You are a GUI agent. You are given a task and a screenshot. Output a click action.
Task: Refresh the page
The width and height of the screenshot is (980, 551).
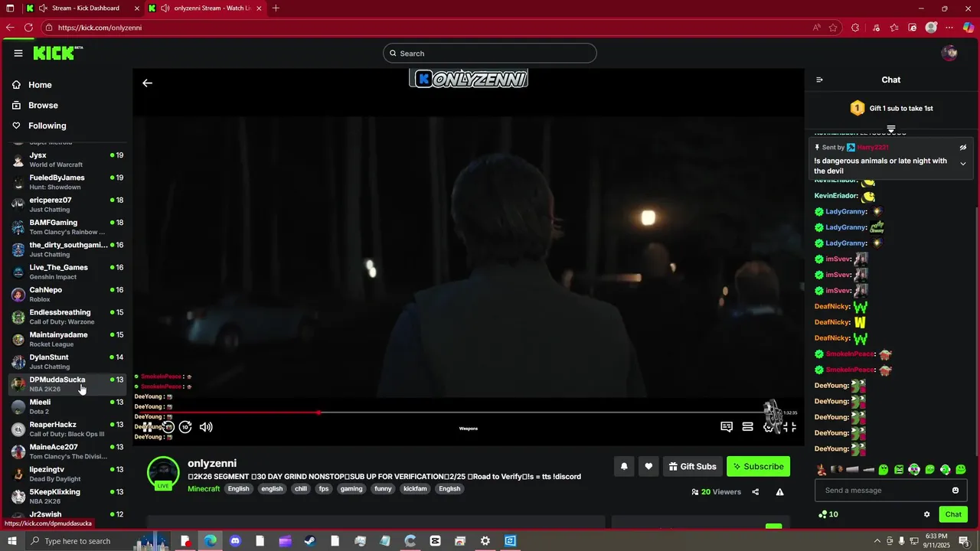[28, 28]
